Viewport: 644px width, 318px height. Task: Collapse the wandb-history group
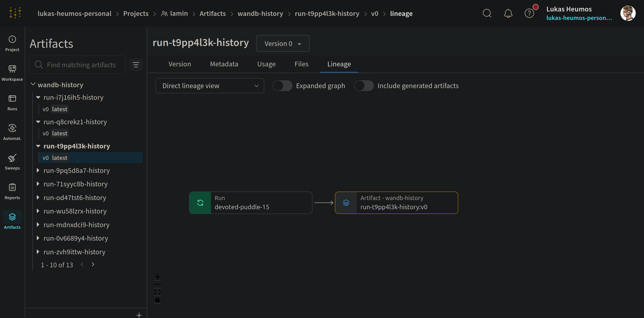(33, 85)
